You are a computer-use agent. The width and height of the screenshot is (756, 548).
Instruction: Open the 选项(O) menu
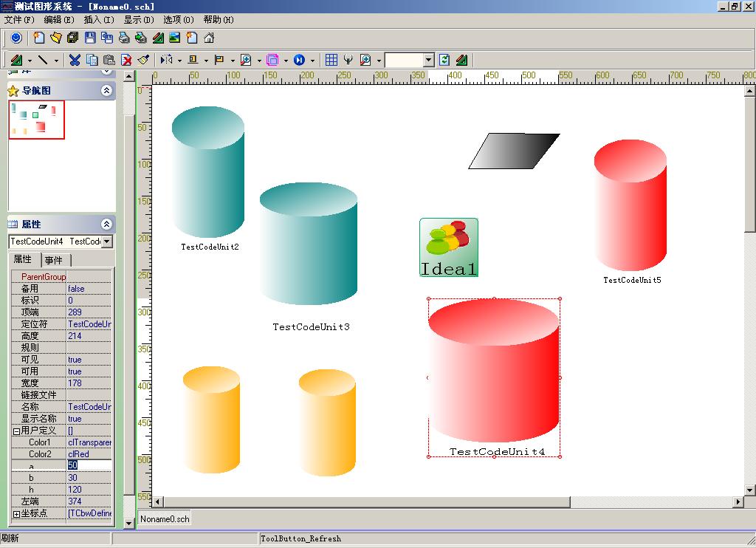pos(179,20)
